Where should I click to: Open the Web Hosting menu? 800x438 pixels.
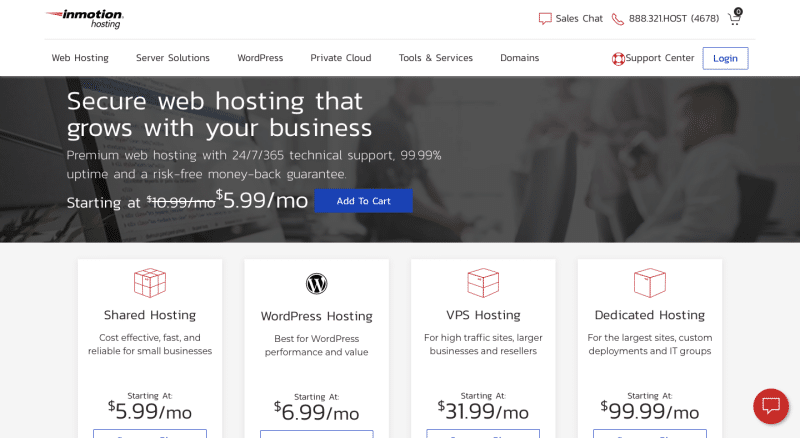click(x=80, y=58)
